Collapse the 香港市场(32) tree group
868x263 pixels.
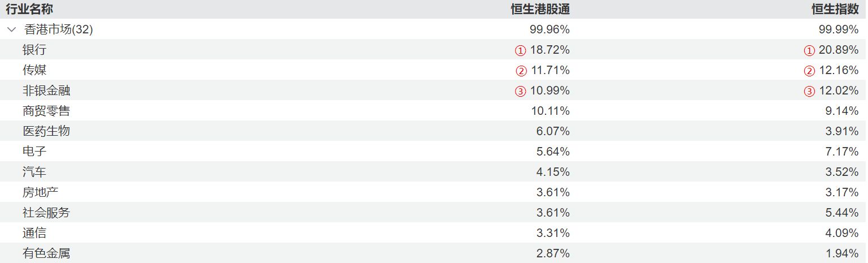tap(11, 29)
